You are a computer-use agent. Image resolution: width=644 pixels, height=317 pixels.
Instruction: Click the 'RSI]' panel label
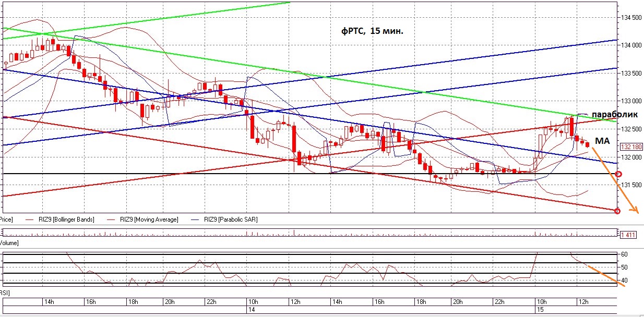pyautogui.click(x=5, y=294)
